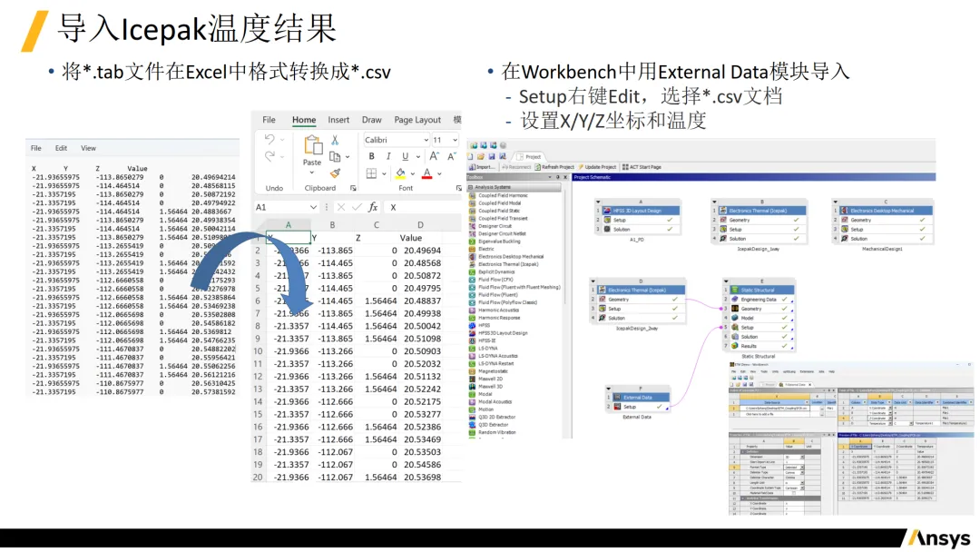Click the Refresh Project button
980x552 pixels.
point(554,167)
